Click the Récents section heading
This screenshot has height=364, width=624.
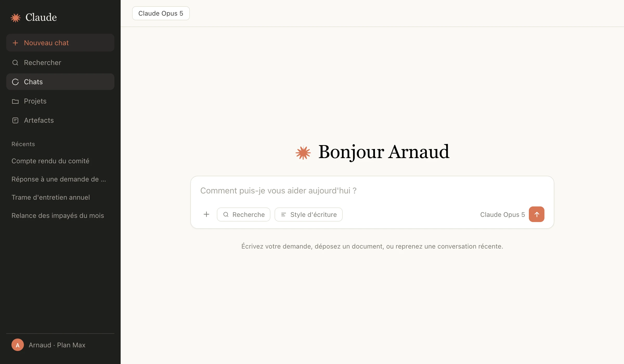(23, 144)
